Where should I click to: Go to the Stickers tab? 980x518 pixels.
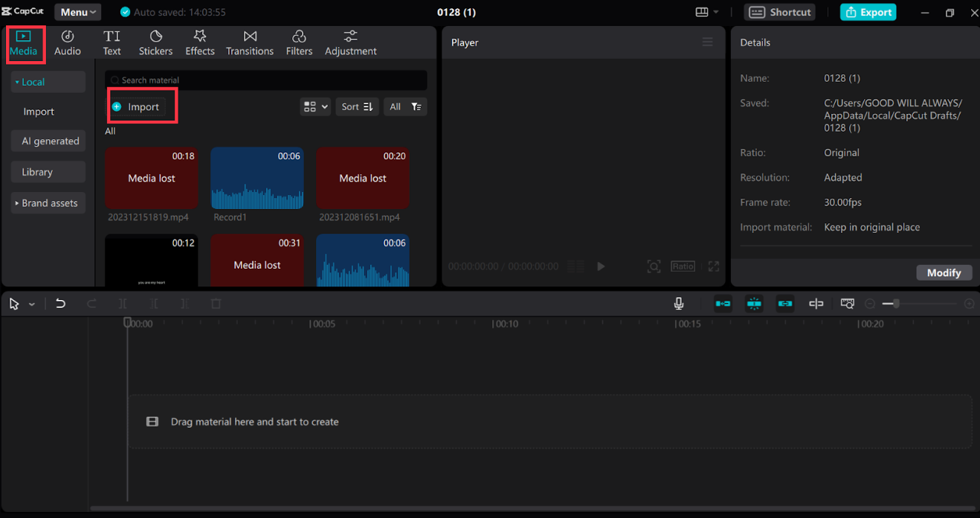click(155, 44)
